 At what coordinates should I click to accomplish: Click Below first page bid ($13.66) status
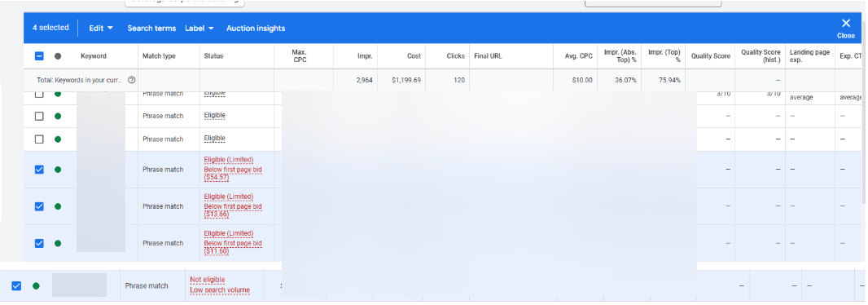233,210
